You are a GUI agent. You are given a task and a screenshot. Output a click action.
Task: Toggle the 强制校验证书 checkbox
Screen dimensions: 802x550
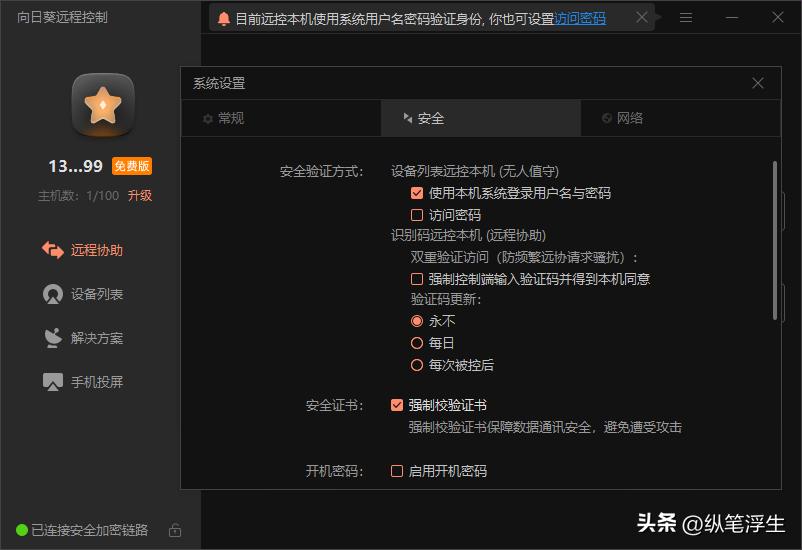pos(396,405)
